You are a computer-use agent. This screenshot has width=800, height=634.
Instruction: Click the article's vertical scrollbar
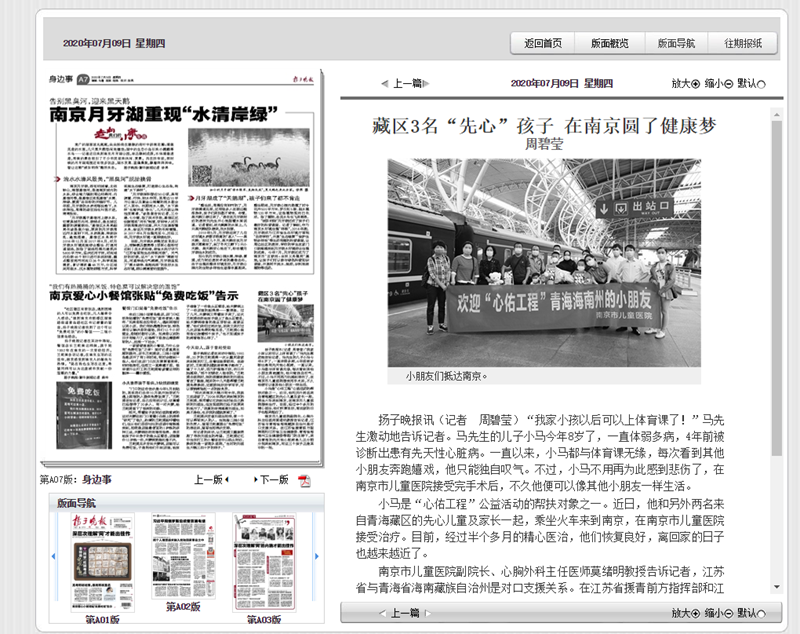(x=776, y=350)
